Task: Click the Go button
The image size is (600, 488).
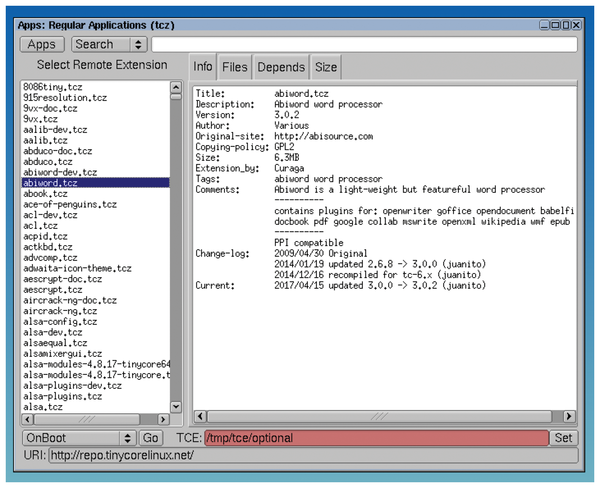Action: pos(150,438)
